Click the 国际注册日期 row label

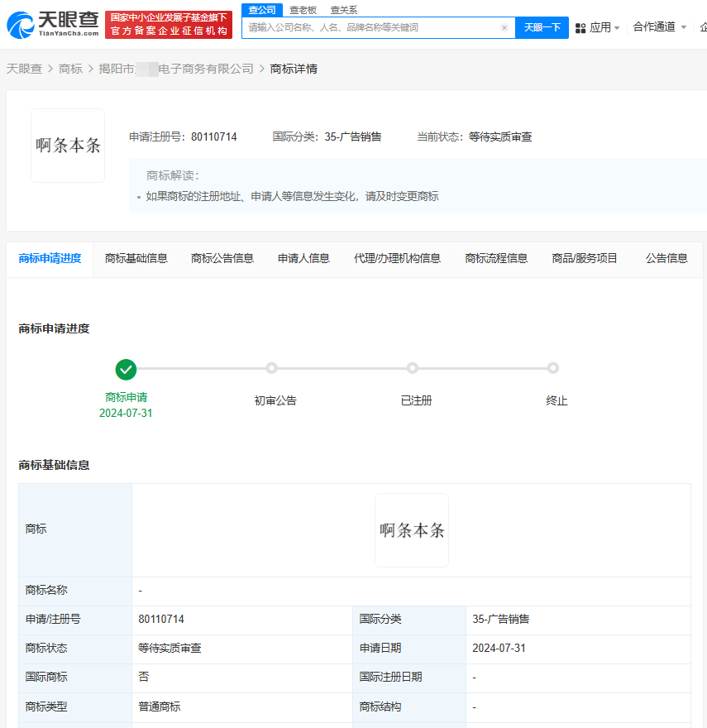click(x=390, y=677)
